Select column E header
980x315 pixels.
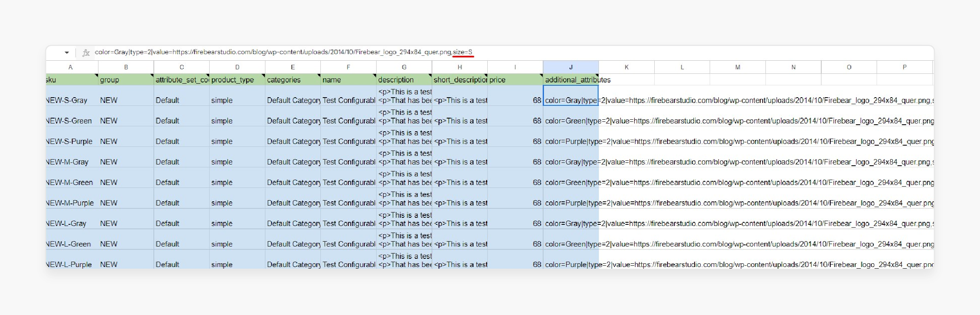coord(293,67)
